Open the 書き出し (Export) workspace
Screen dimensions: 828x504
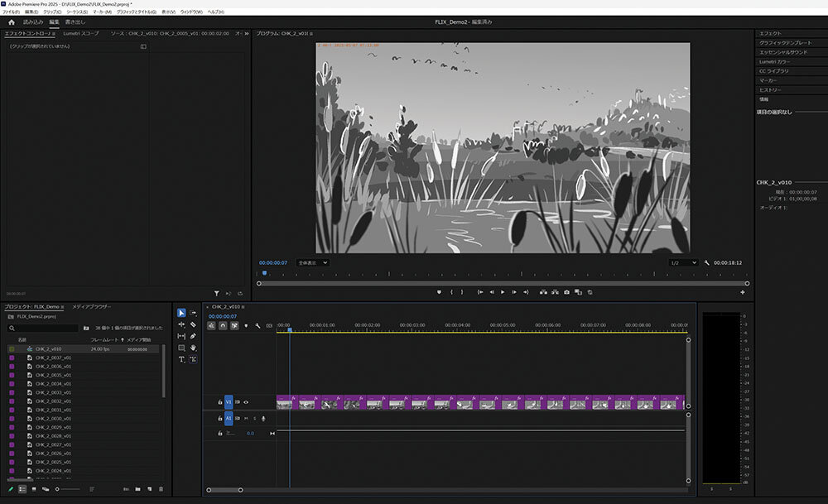[75, 22]
